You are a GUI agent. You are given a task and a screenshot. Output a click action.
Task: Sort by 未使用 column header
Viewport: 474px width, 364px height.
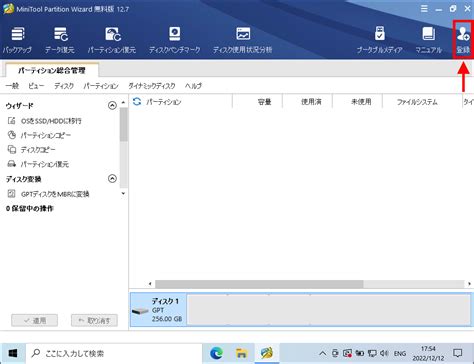[x=361, y=102]
